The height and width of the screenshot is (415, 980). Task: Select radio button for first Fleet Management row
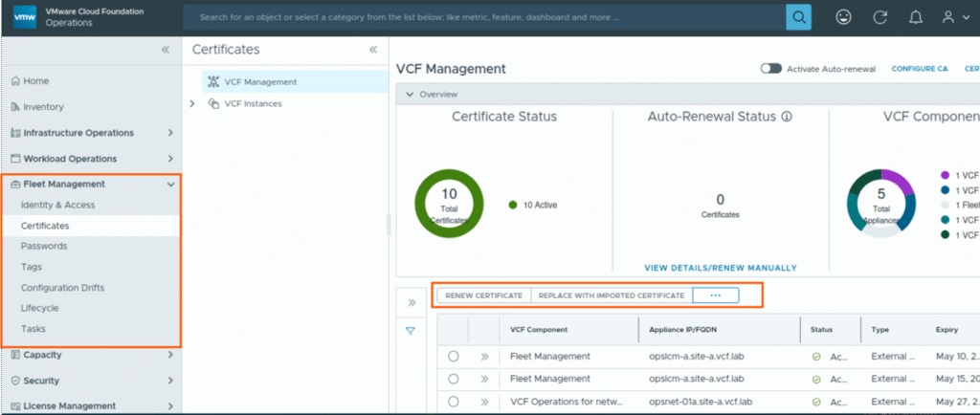click(453, 357)
